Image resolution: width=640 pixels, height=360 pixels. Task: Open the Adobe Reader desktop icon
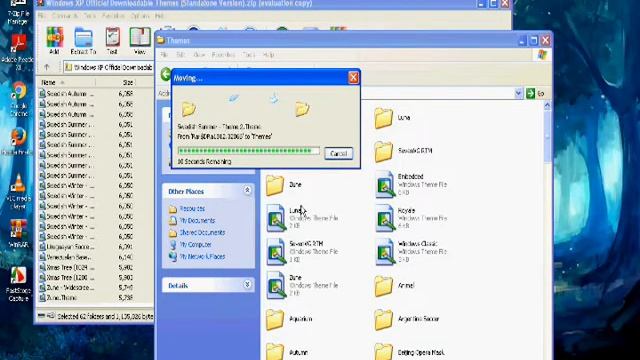tap(18, 52)
